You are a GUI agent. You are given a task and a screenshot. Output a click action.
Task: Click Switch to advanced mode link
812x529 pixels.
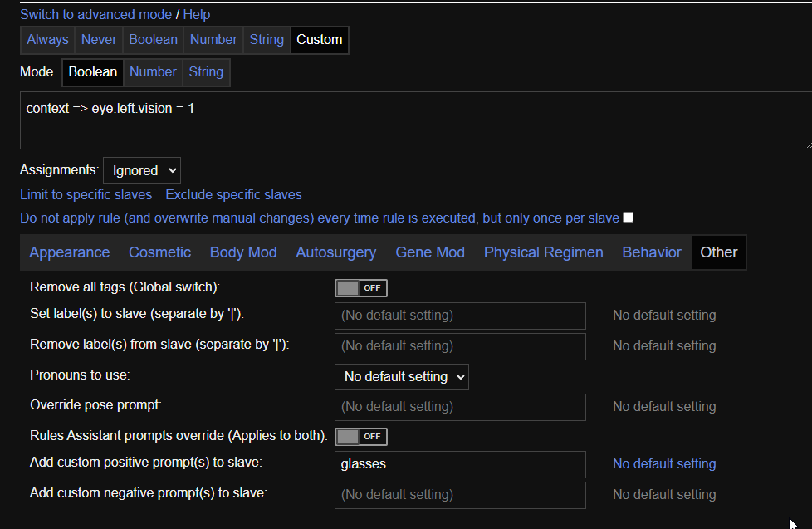96,14
